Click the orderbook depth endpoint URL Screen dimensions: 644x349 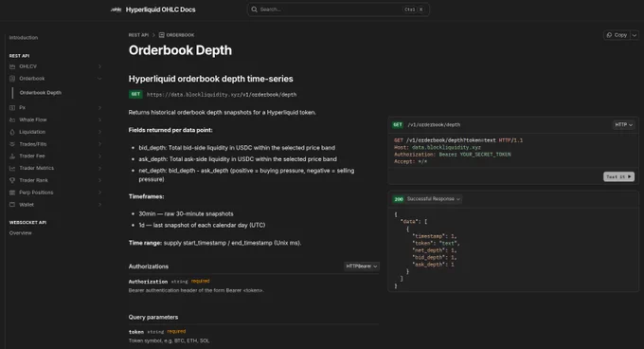click(x=222, y=95)
